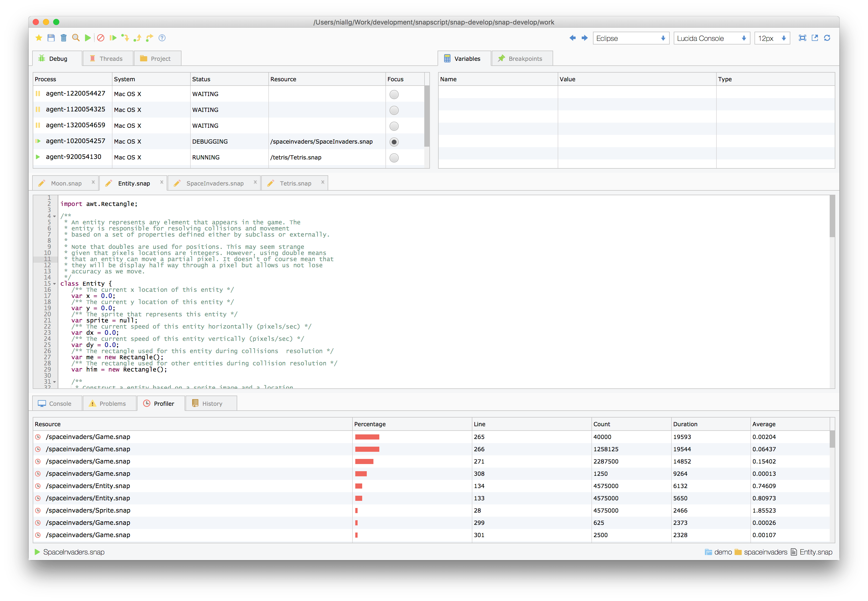868x601 pixels.
Task: Click the yellow star icon in the toolbar
Action: [x=39, y=38]
